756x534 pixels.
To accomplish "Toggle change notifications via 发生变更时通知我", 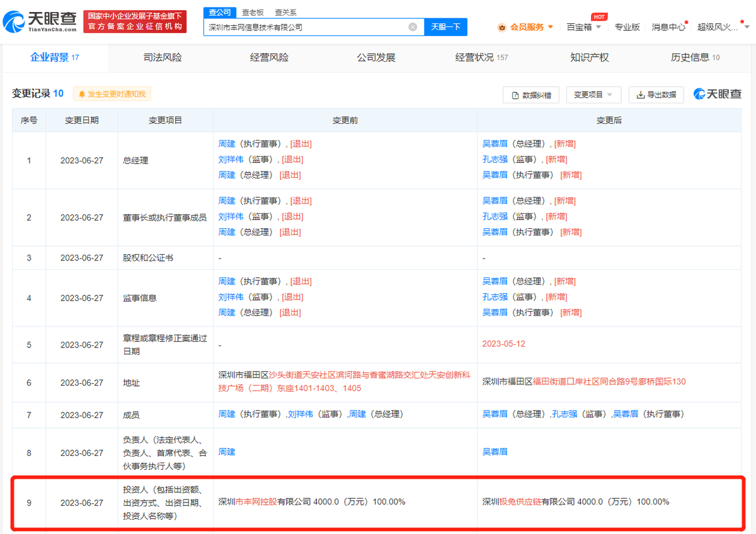I will tap(112, 94).
